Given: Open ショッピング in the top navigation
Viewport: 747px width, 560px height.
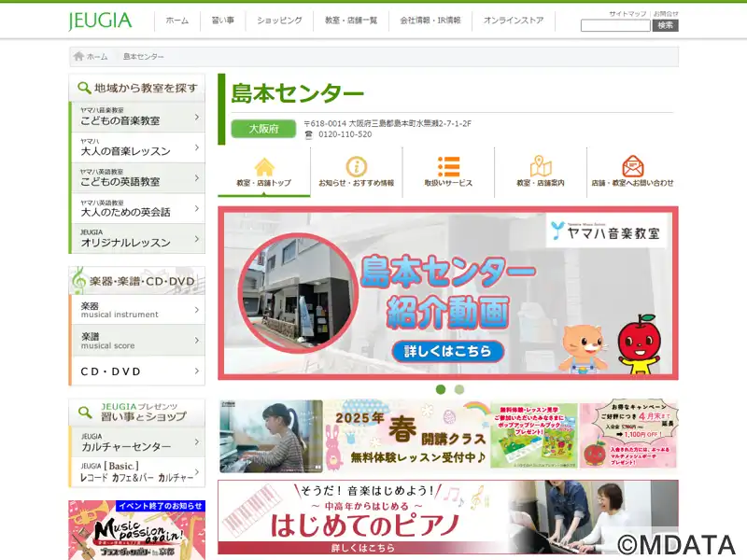Looking at the screenshot, I should pos(279,21).
